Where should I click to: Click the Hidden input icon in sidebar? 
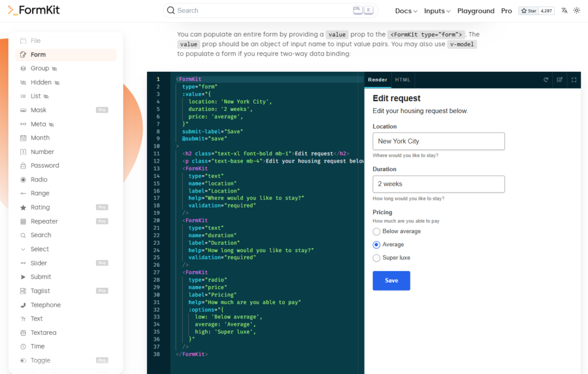click(23, 83)
